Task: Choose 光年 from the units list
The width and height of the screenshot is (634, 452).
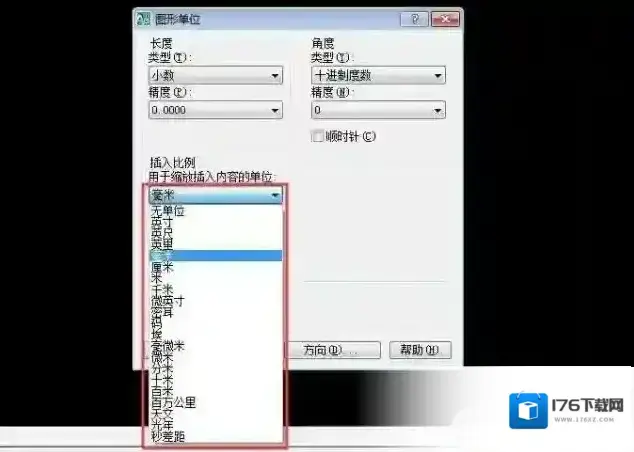Action: [216, 425]
